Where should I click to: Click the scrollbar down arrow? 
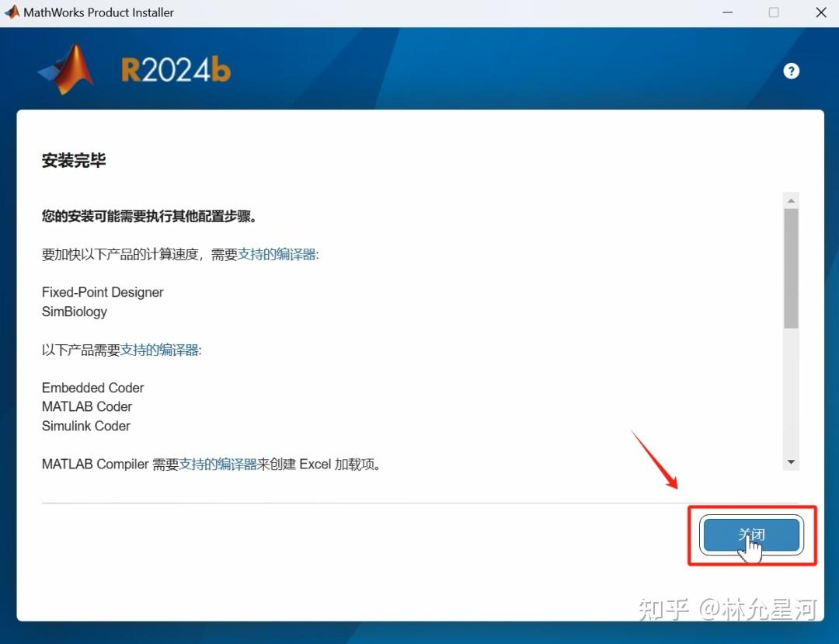(791, 461)
